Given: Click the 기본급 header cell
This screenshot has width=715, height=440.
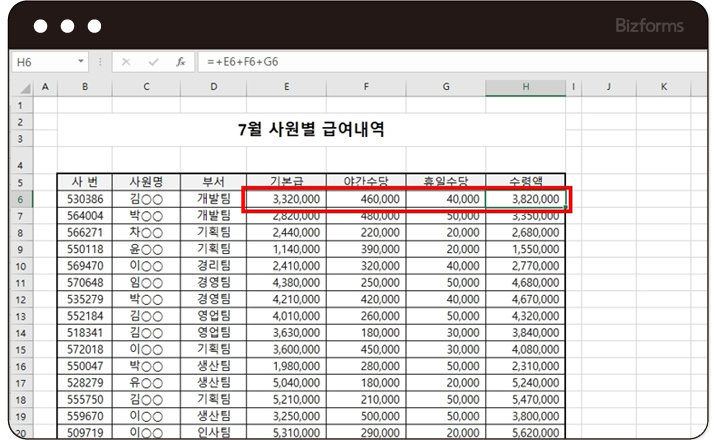Looking at the screenshot, I should click(286, 182).
